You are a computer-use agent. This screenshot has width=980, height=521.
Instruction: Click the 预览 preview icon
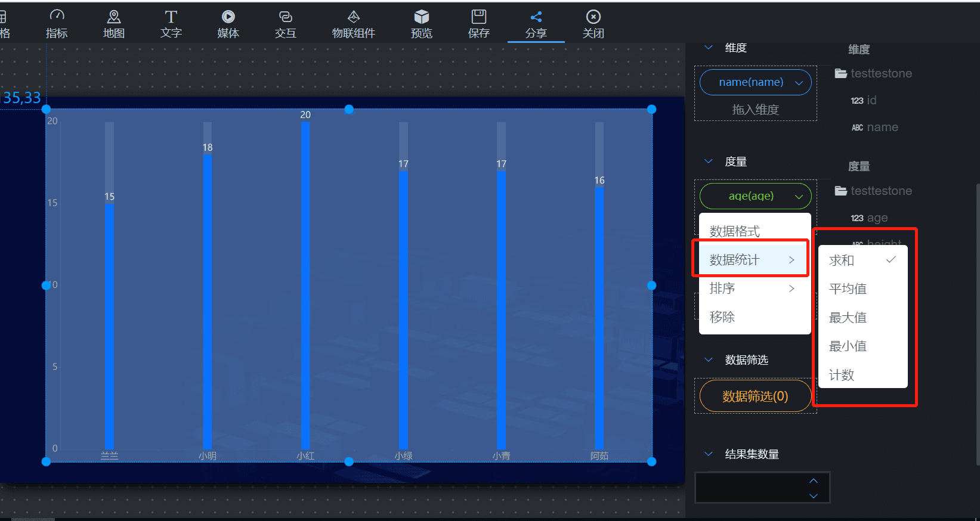pyautogui.click(x=422, y=17)
